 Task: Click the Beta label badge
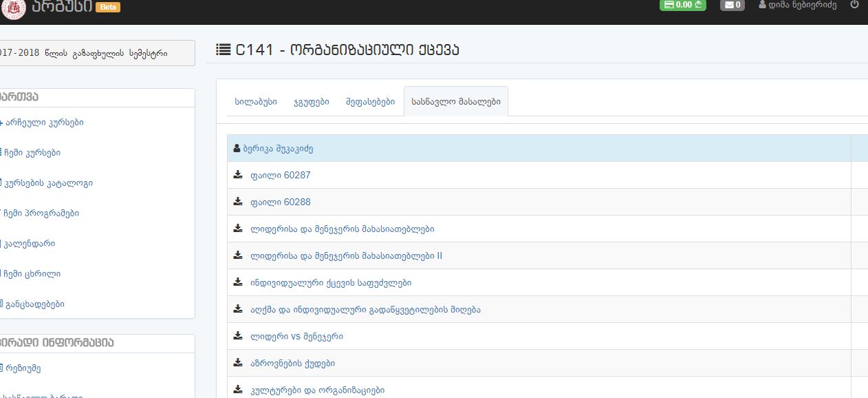[x=107, y=7]
